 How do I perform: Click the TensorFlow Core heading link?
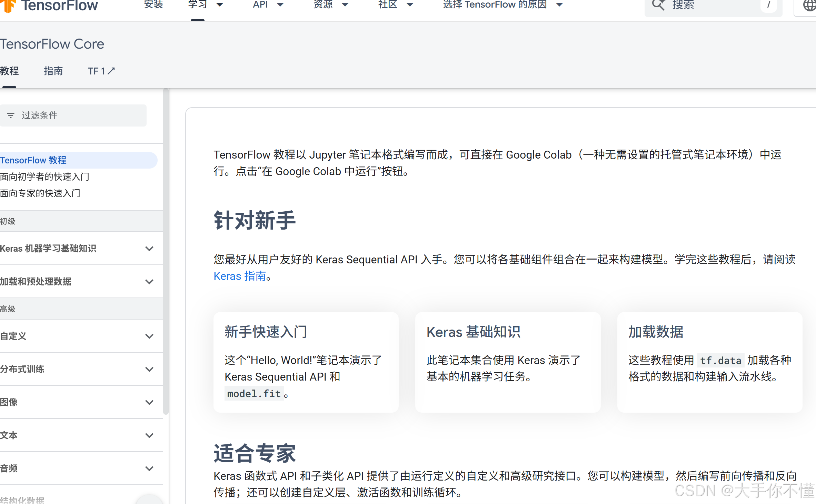click(52, 44)
